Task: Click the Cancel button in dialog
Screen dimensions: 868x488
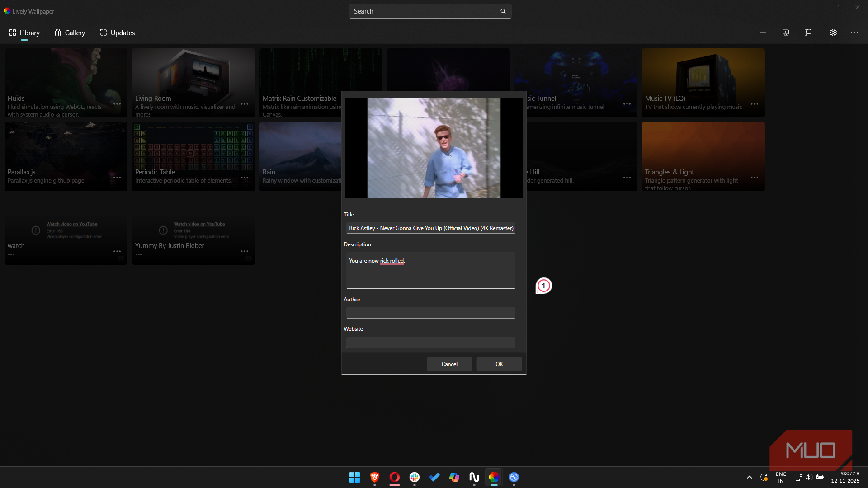Action: tap(449, 364)
